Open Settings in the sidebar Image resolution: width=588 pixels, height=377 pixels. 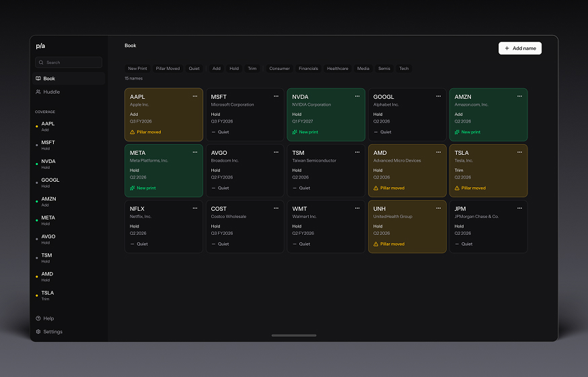(69, 332)
